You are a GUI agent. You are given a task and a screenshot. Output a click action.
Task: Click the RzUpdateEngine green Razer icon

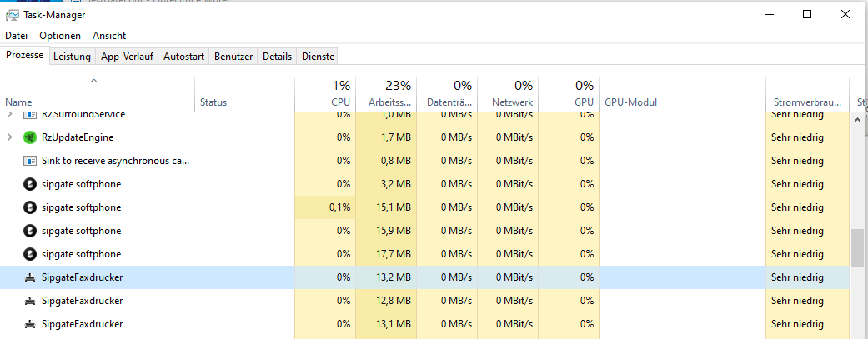point(30,137)
